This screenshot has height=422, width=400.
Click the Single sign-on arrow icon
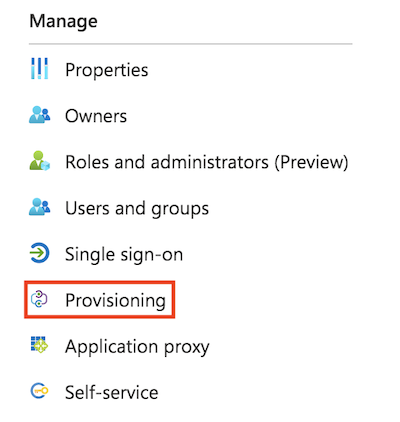[39, 253]
